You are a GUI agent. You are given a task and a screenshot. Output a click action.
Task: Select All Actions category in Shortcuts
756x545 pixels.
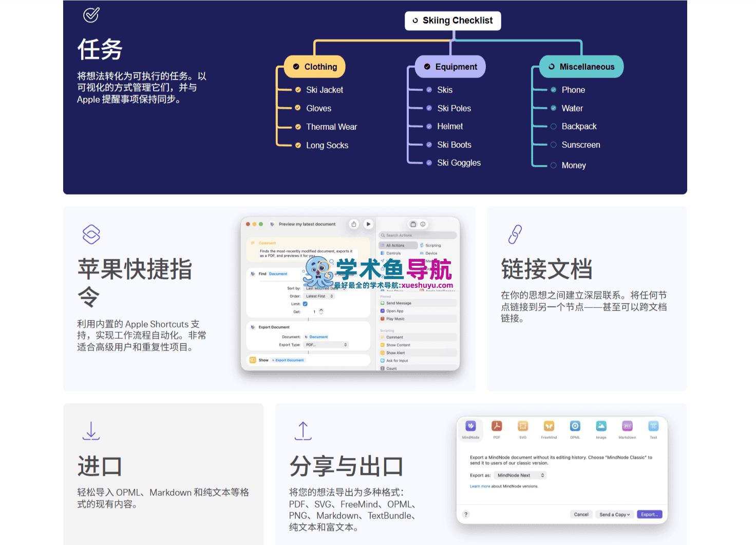[398, 245]
